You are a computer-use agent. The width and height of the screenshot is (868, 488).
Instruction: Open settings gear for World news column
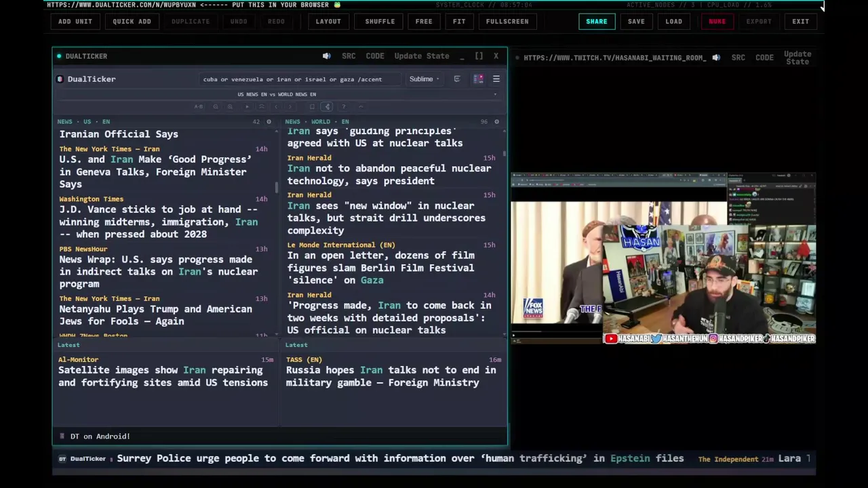(x=496, y=122)
